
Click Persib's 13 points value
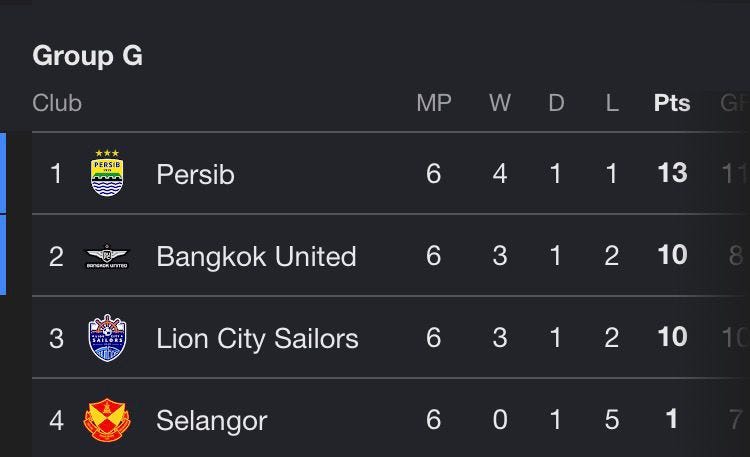click(672, 173)
